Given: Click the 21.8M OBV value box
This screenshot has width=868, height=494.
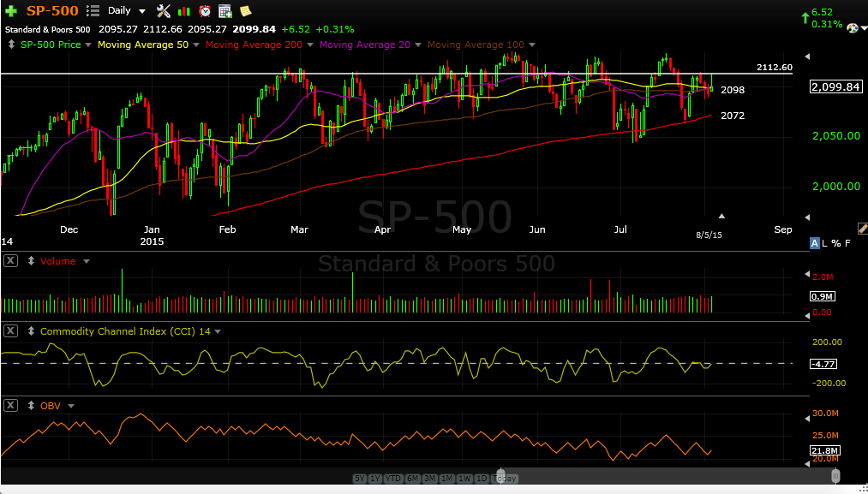Looking at the screenshot, I should 824,450.
